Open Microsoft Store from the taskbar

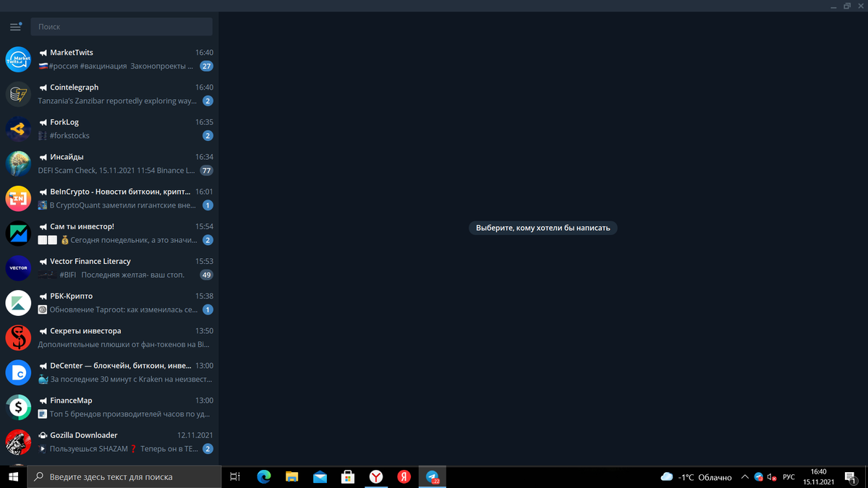pyautogui.click(x=348, y=477)
